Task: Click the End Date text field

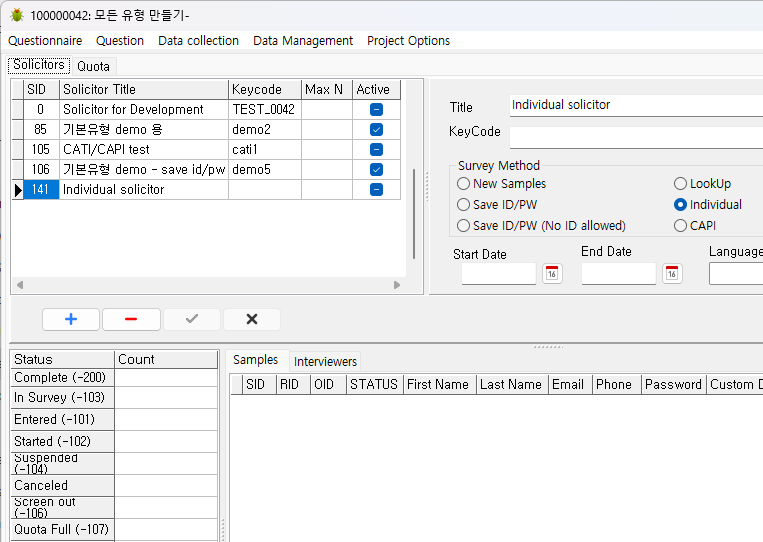Action: 618,273
